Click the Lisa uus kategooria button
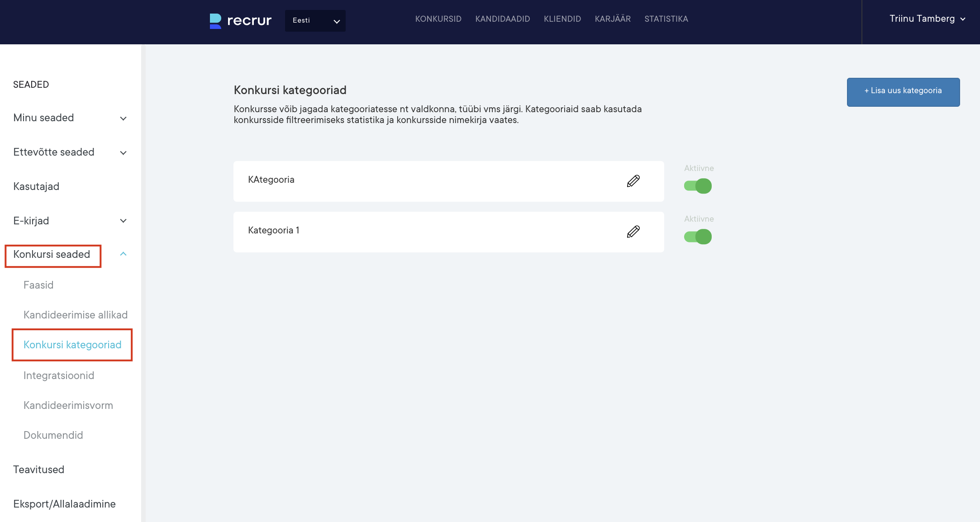The width and height of the screenshot is (980, 522). pos(903,92)
